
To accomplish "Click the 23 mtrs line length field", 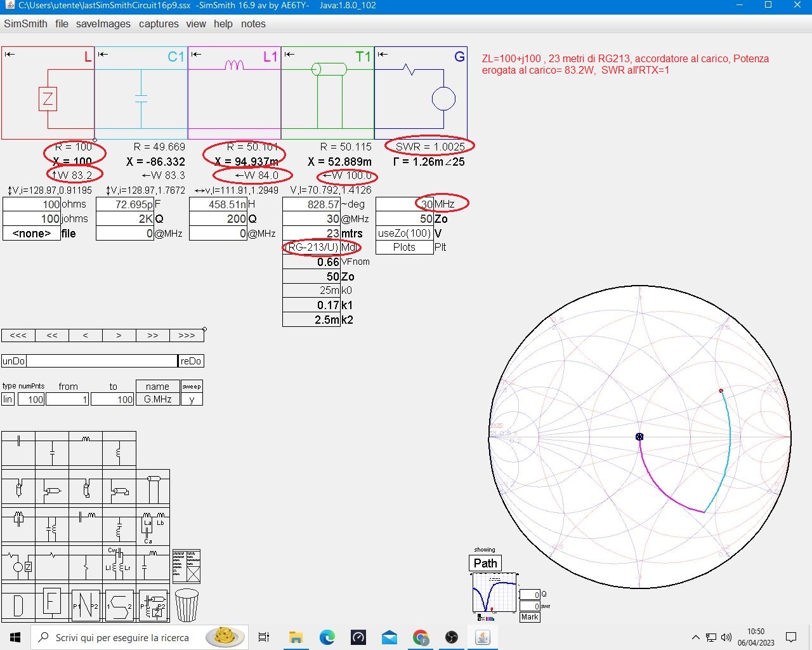I will point(311,233).
